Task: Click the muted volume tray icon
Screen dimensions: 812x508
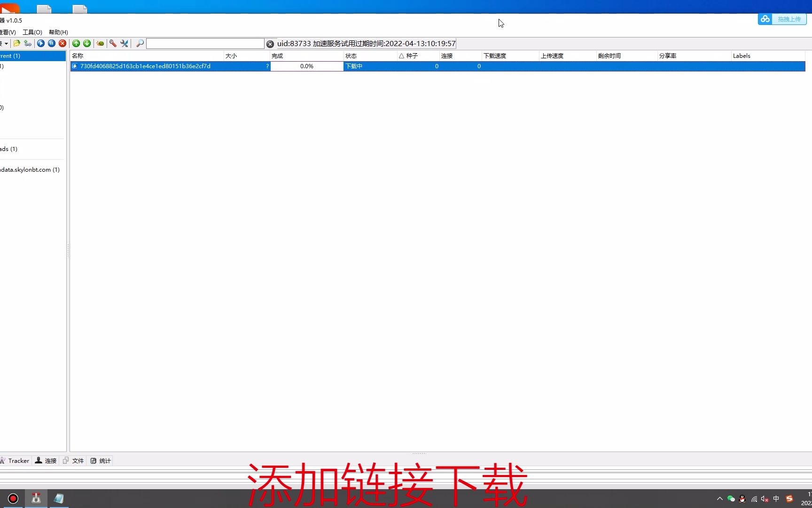Action: point(765,499)
